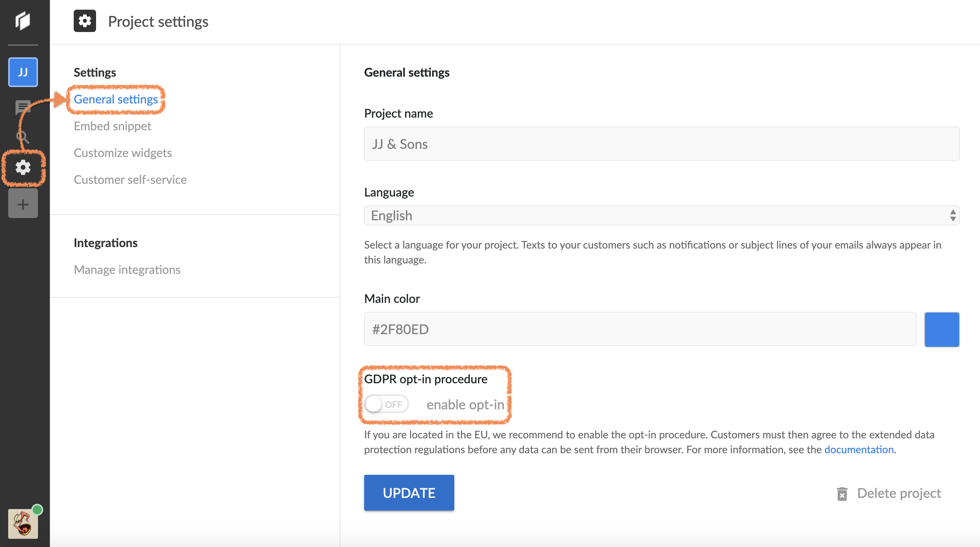980x547 pixels.
Task: Open Customize widgets settings
Action: point(122,153)
